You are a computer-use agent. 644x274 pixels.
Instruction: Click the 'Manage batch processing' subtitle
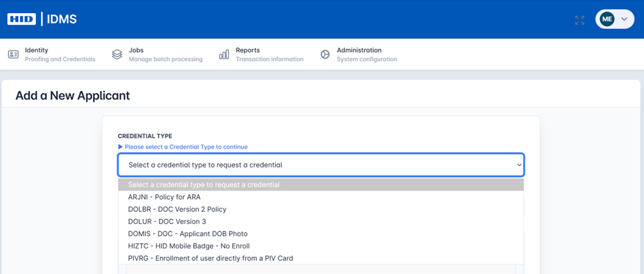[166, 59]
